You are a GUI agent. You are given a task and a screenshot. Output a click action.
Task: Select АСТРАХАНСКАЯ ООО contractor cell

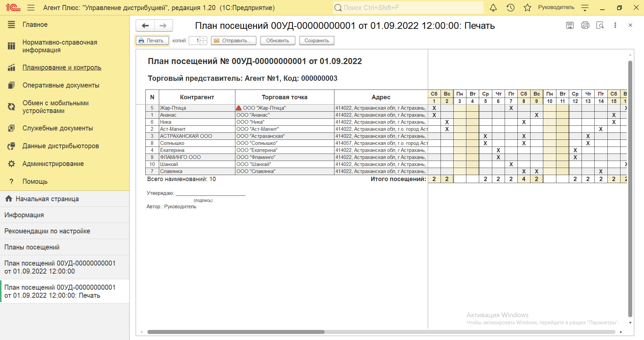point(197,136)
